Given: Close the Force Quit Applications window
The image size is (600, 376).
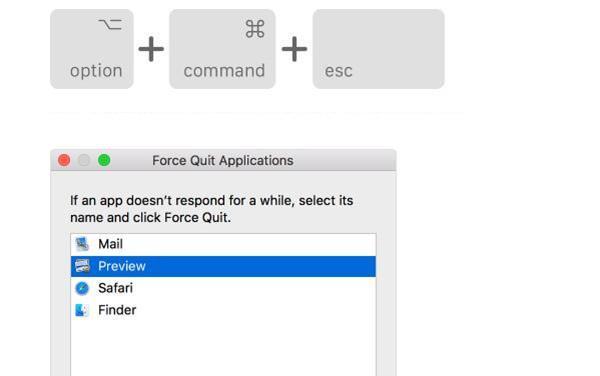Looking at the screenshot, I should 64,160.
